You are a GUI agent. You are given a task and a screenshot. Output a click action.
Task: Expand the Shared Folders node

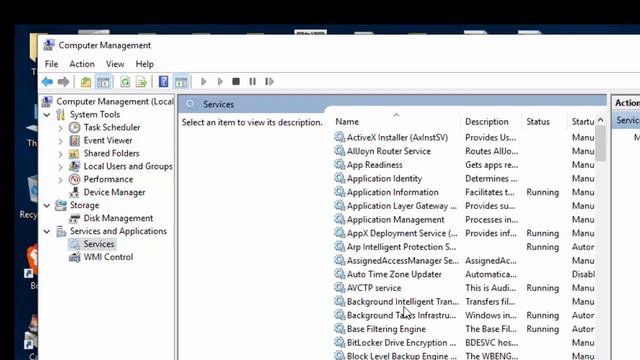click(x=60, y=154)
